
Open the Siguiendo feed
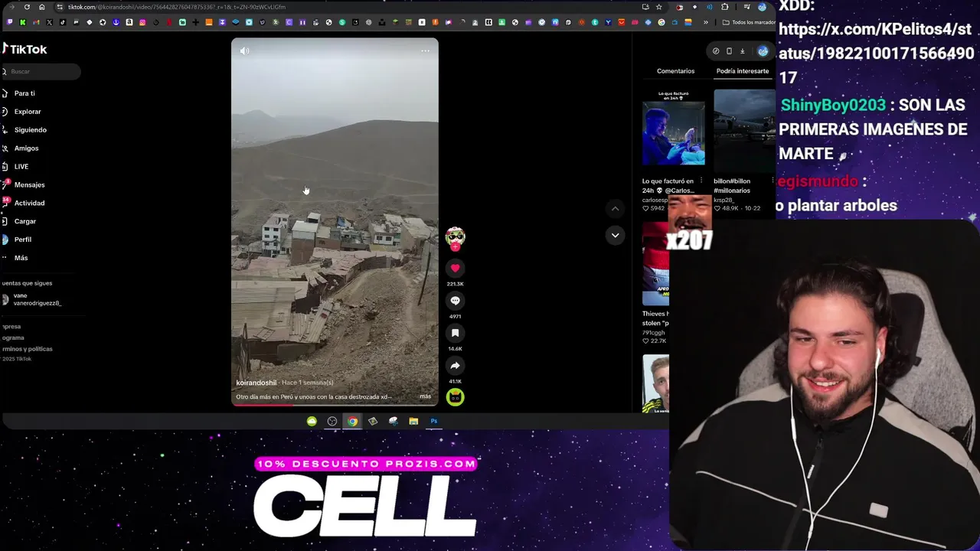[x=30, y=130]
